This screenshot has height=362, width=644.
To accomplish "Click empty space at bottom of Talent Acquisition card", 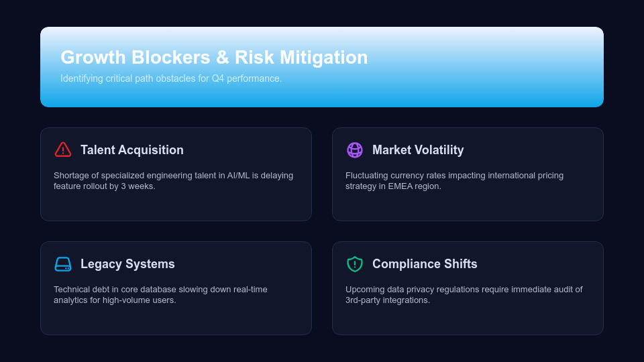I will (x=176, y=207).
